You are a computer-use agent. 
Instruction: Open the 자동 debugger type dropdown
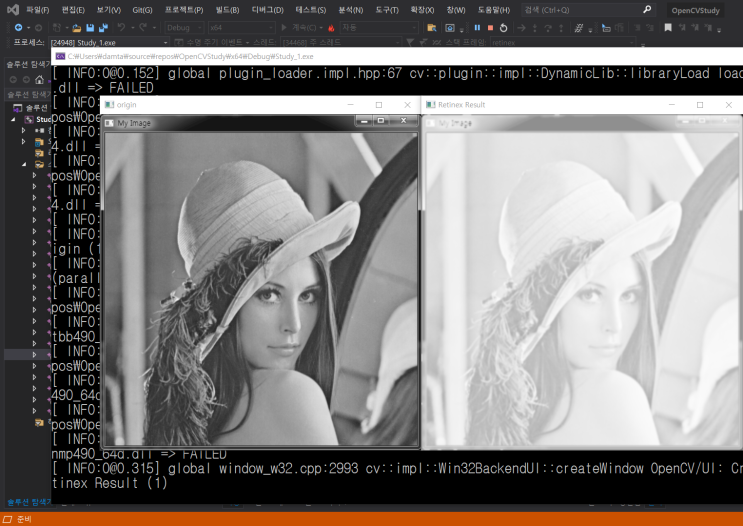click(x=379, y=28)
